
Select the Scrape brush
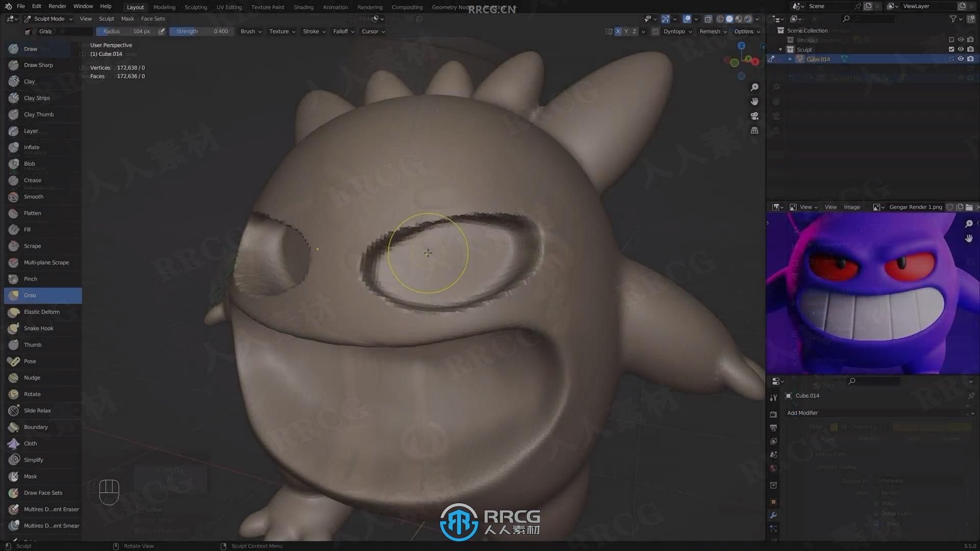coord(43,246)
